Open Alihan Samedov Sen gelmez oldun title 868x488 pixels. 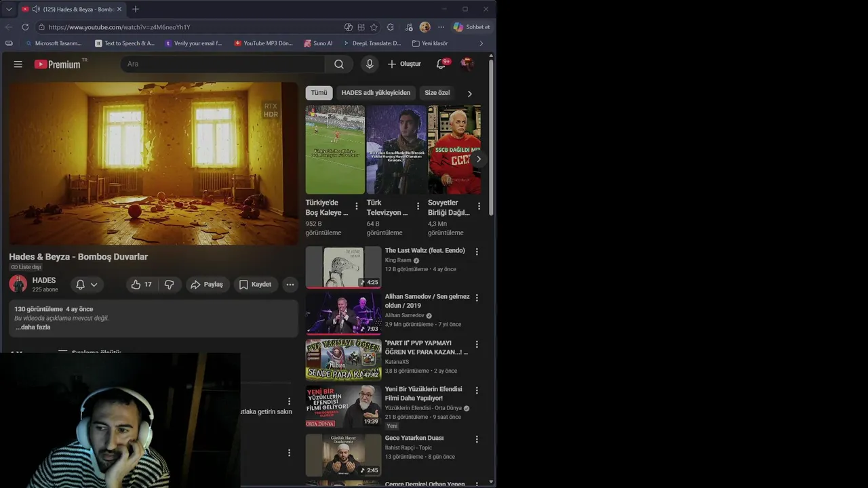[x=427, y=301]
